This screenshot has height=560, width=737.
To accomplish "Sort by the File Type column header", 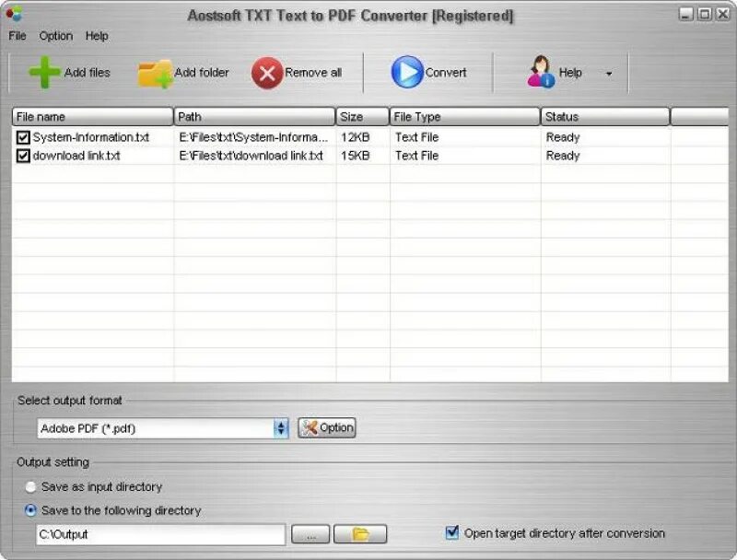I will 465,116.
